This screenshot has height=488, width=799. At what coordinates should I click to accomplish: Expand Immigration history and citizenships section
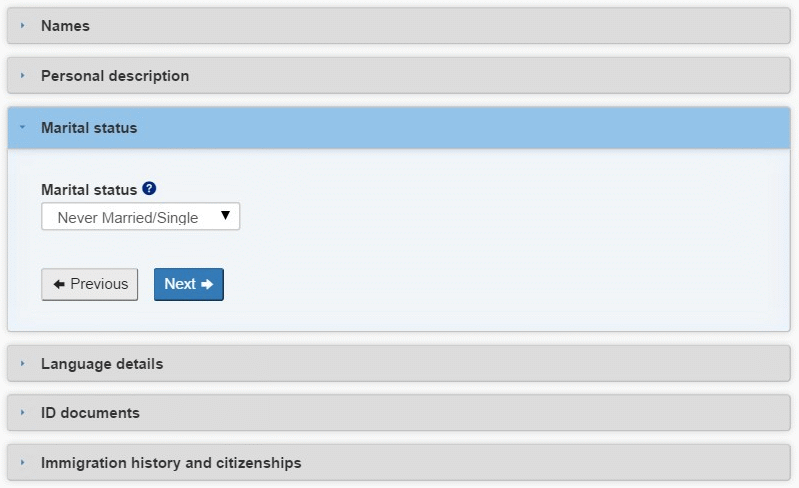point(398,463)
